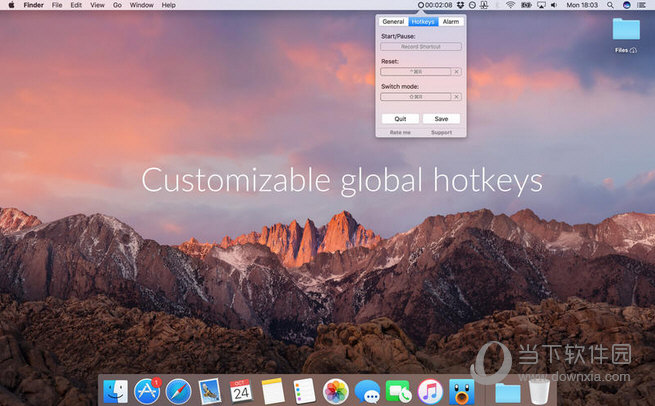Open the File menu
Image resolution: width=655 pixels, height=406 pixels.
[x=57, y=5]
